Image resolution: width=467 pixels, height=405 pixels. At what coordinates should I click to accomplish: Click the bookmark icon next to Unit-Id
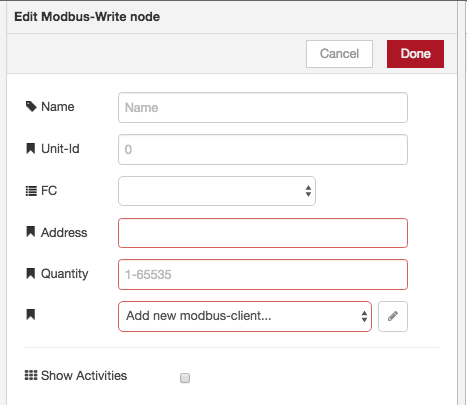pyautogui.click(x=31, y=149)
